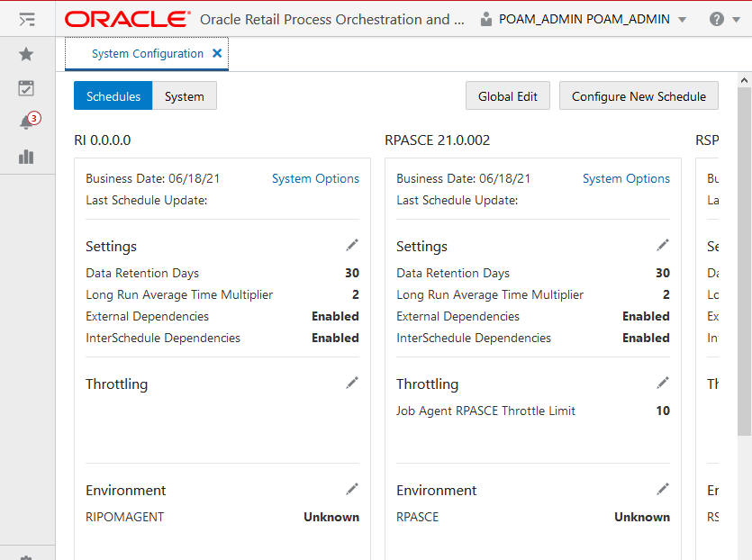Edit Throttling for RI 0.0.0.0 schedule
The height and width of the screenshot is (560, 752).
352,383
